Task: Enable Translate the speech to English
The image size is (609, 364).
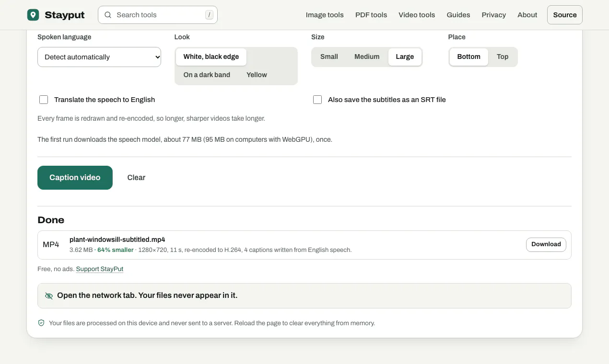Action: pyautogui.click(x=44, y=100)
